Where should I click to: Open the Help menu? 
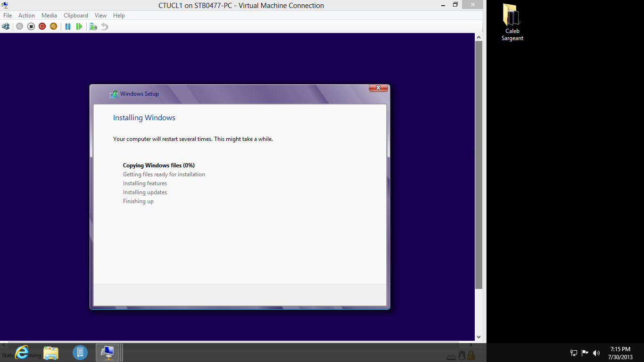[x=119, y=16]
